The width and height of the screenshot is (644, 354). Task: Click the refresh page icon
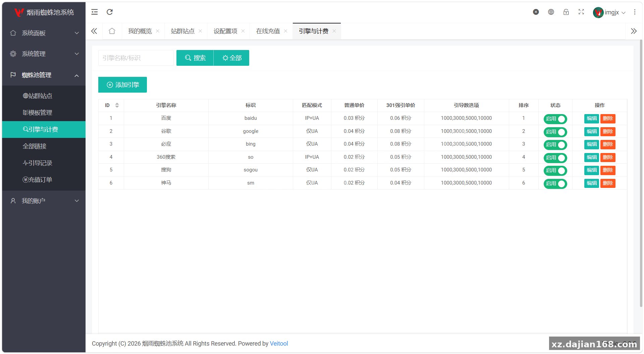(110, 12)
